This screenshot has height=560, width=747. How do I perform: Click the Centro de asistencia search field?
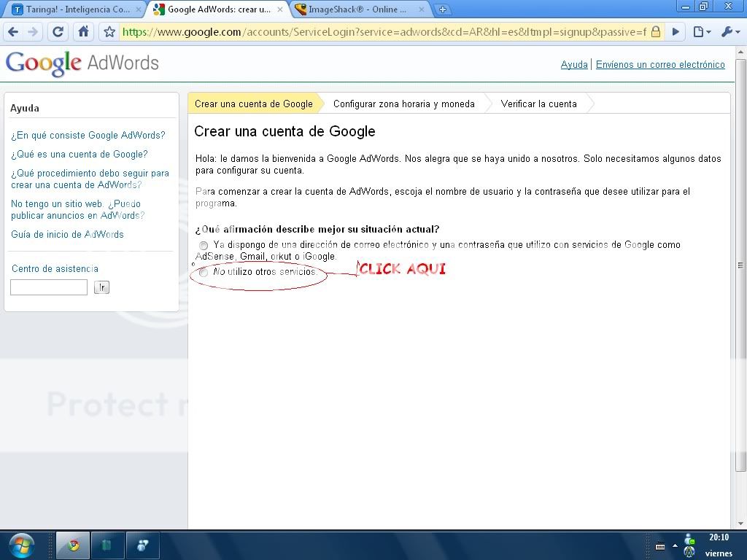pos(49,287)
